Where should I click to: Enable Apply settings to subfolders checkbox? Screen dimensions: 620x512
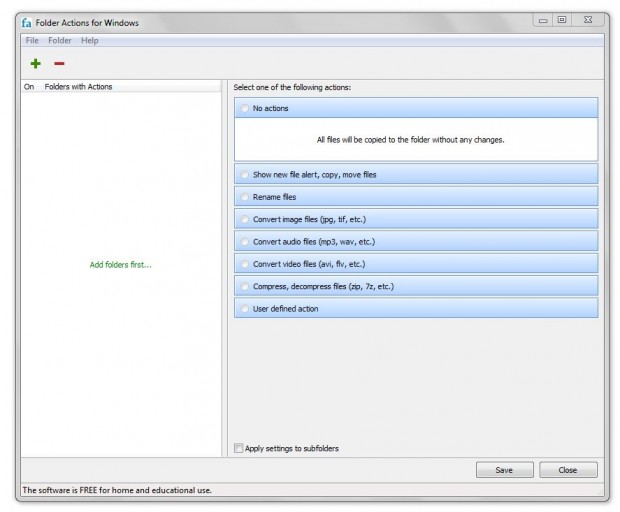pos(238,448)
